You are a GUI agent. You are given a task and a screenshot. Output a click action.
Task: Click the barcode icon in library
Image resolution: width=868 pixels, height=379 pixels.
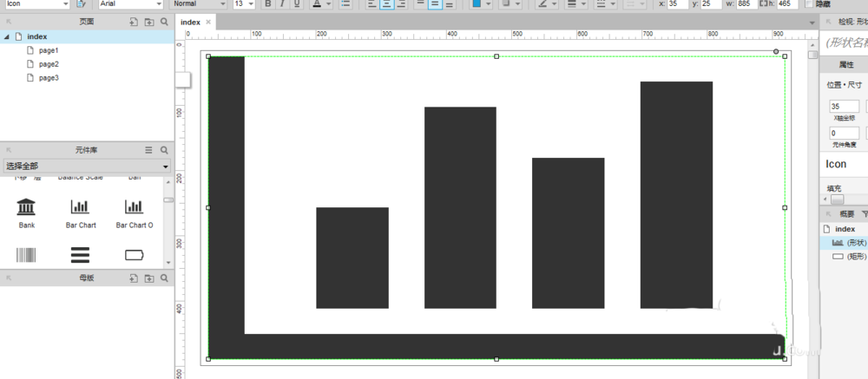pos(27,255)
